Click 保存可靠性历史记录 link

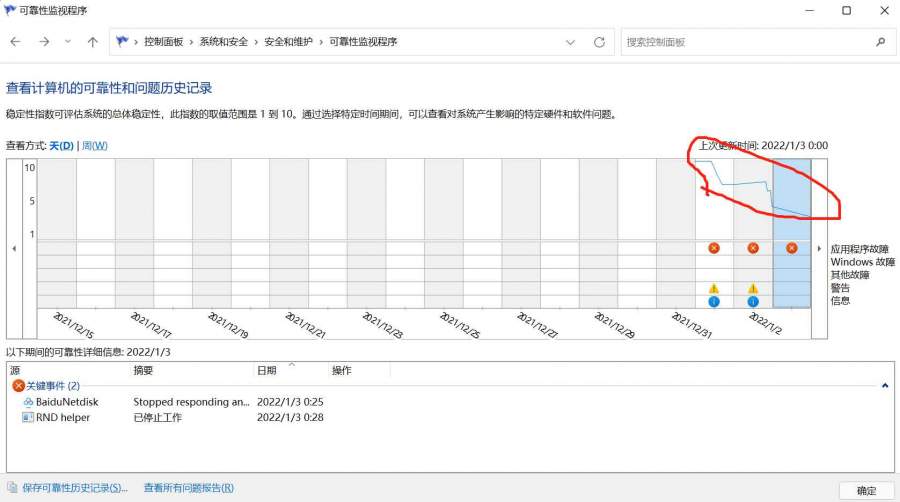pos(68,488)
